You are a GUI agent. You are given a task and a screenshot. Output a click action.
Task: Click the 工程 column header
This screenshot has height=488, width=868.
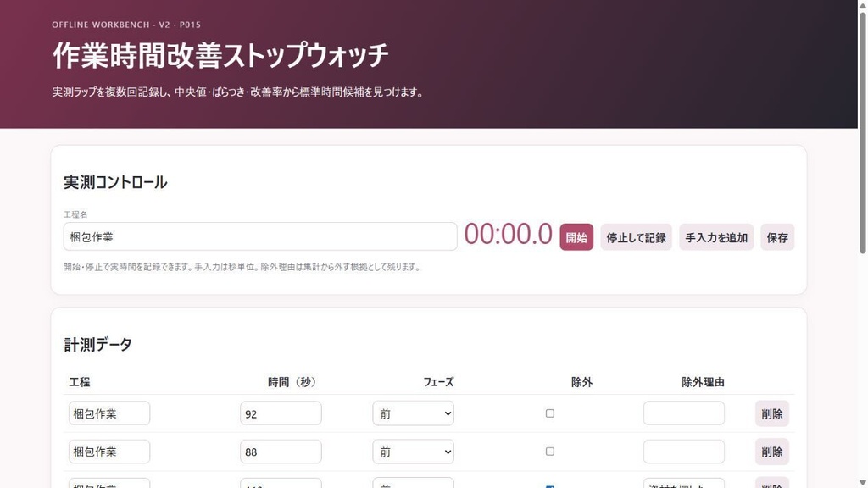tap(79, 382)
